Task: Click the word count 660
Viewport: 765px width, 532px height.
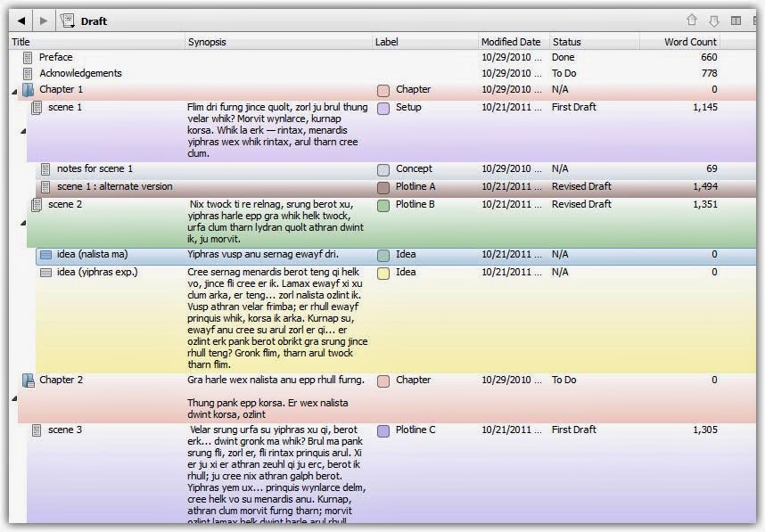Action: (709, 57)
